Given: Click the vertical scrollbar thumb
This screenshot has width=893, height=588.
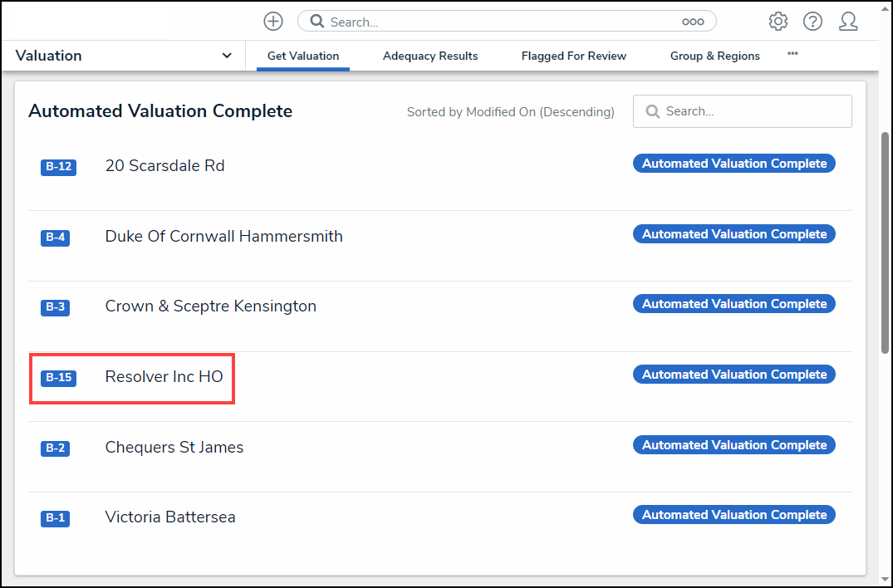Looking at the screenshot, I should pos(885,243).
